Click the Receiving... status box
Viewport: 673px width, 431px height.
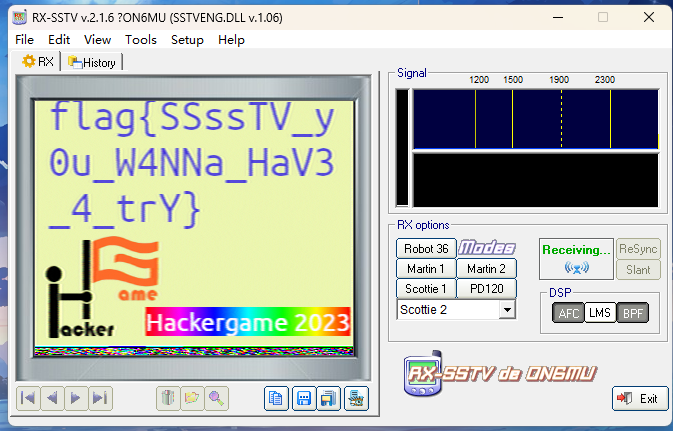coord(576,259)
